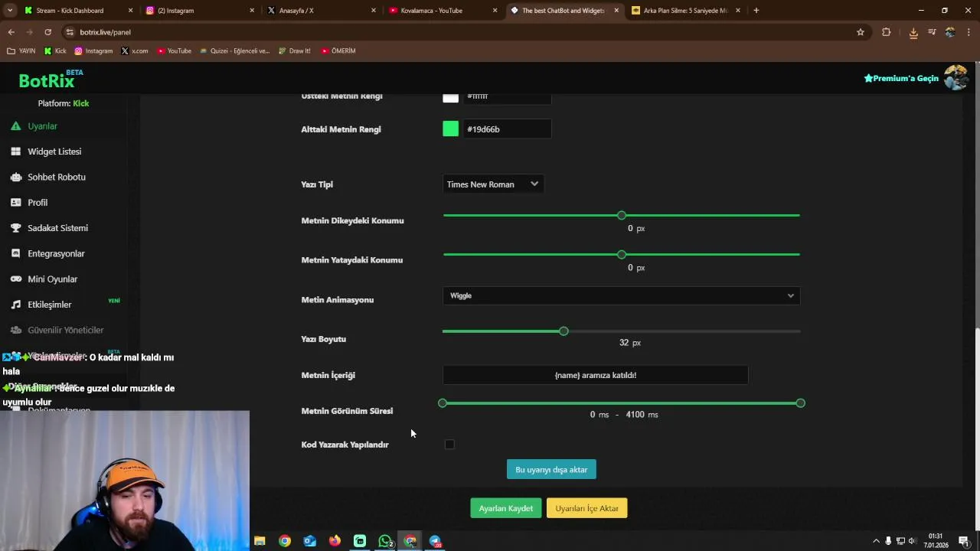Open the browser extensions puzzle icon
Viewport: 980px width, 551px height.
[x=887, y=32]
